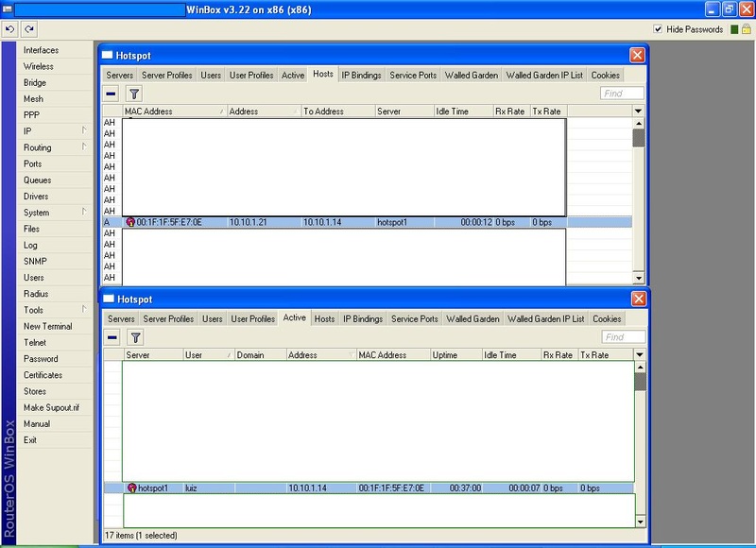Image resolution: width=756 pixels, height=548 pixels.
Task: Switch to Active tab in upper Hotspot window
Action: tap(293, 76)
